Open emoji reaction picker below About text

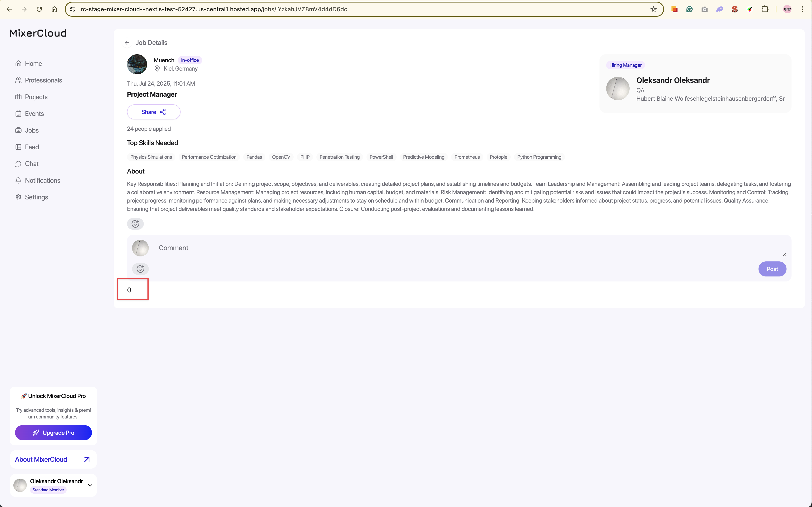[x=135, y=224]
